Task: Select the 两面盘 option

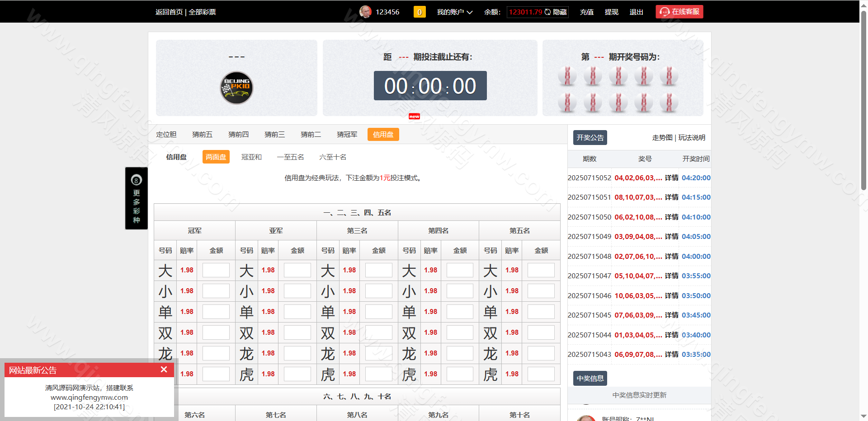Action: click(x=216, y=157)
